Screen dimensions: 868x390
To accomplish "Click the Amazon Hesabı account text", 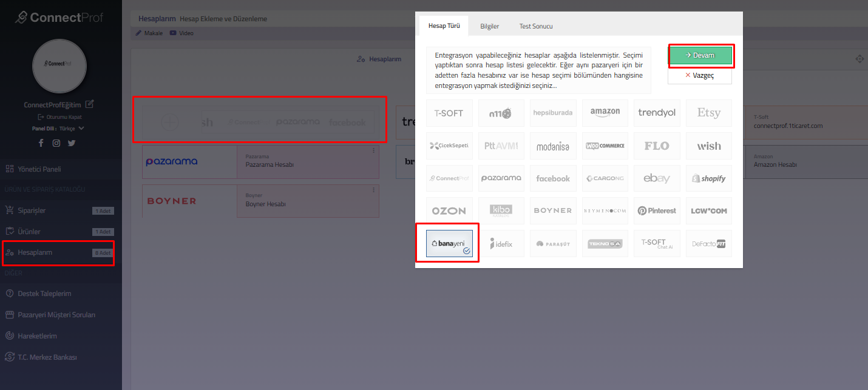I will [775, 165].
